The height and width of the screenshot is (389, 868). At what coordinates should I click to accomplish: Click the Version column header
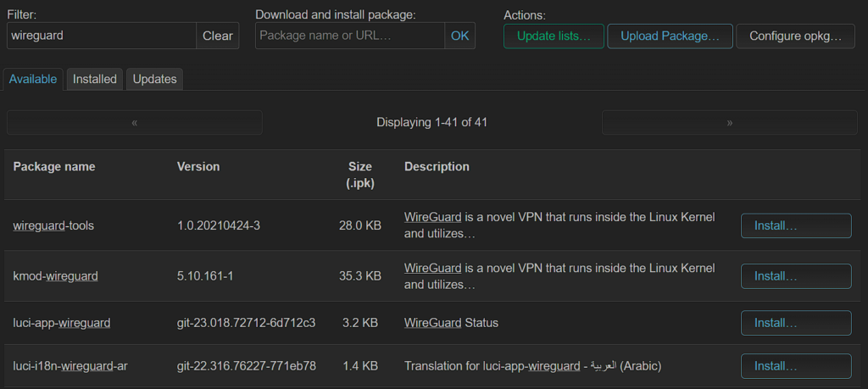(198, 167)
